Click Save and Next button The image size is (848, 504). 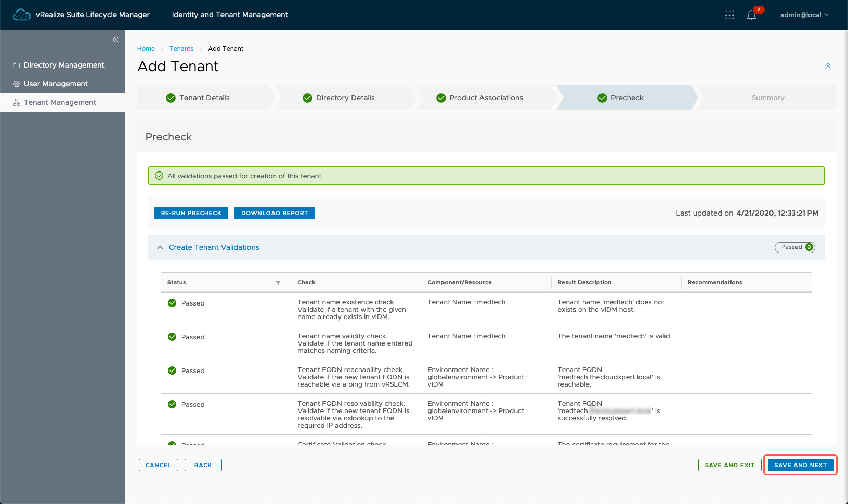tap(800, 465)
